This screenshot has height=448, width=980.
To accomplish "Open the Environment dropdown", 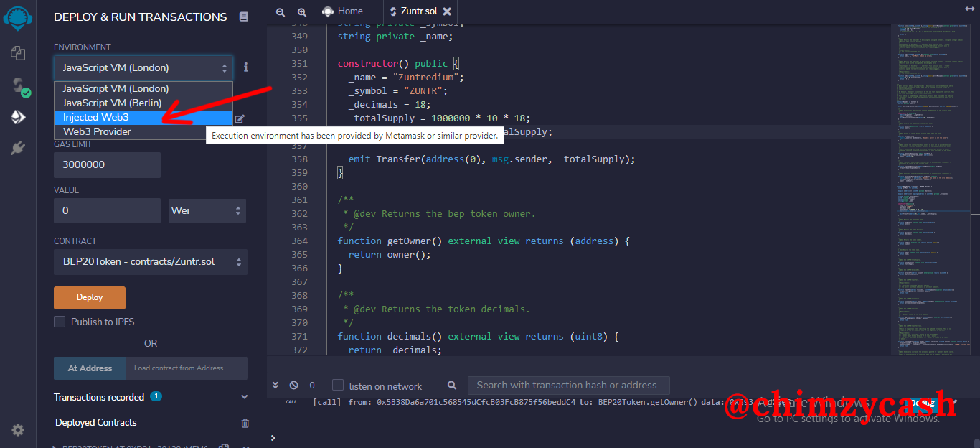I will 143,68.
